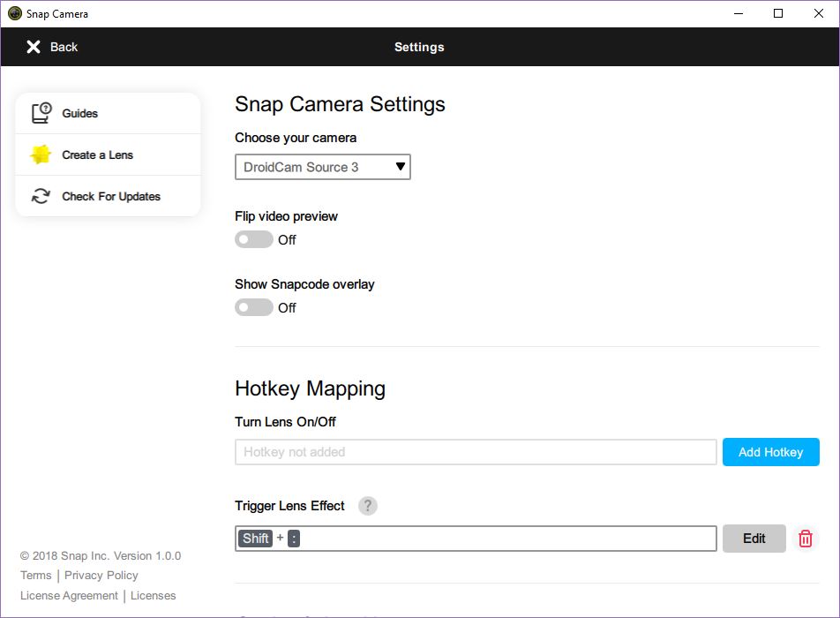Click the Flip video preview label
Viewport: 840px width, 618px height.
[286, 216]
